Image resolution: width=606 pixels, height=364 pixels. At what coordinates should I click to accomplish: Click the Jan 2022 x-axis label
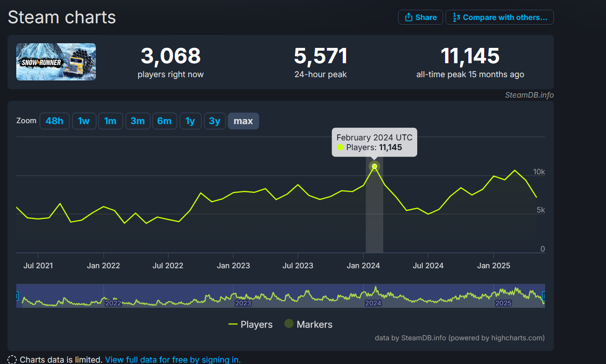click(103, 265)
